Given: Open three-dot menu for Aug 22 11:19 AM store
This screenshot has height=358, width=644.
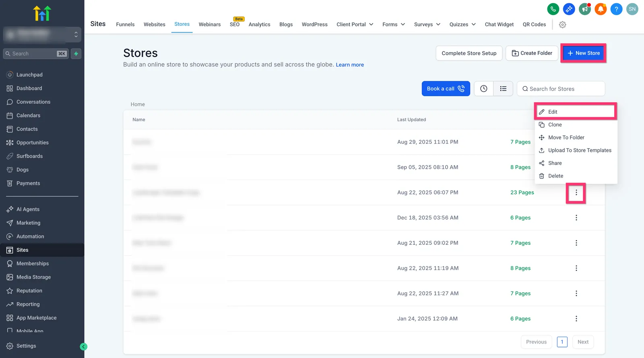Looking at the screenshot, I should (x=576, y=268).
